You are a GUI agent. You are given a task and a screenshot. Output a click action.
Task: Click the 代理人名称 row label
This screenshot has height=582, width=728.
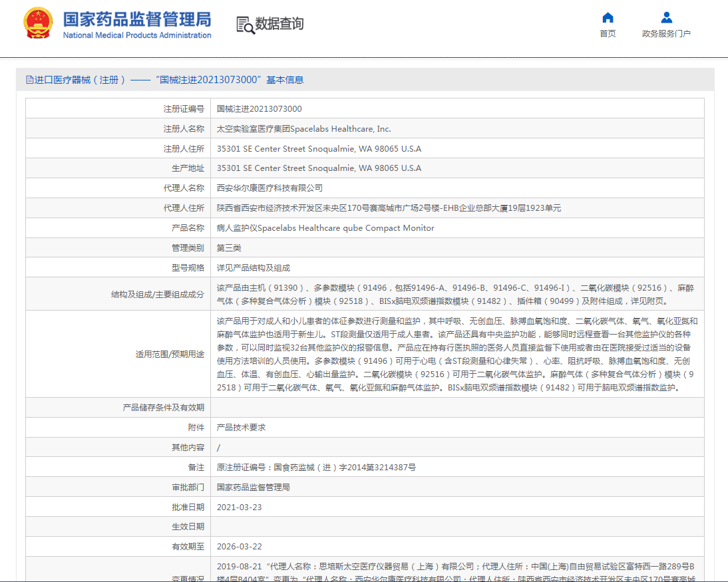point(184,188)
